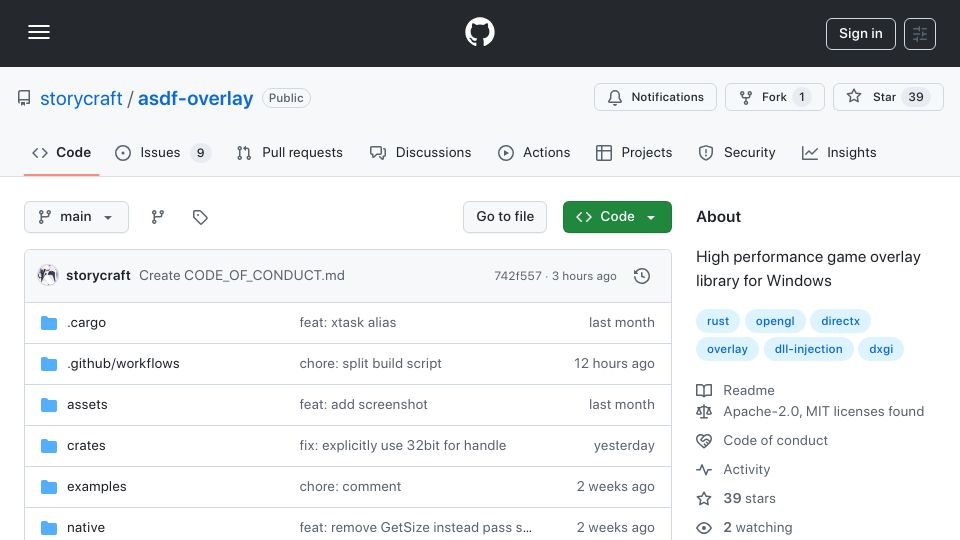The image size is (960, 540).
Task: Open commit 'feat: remove GetSize instead pass s...'
Action: (416, 528)
